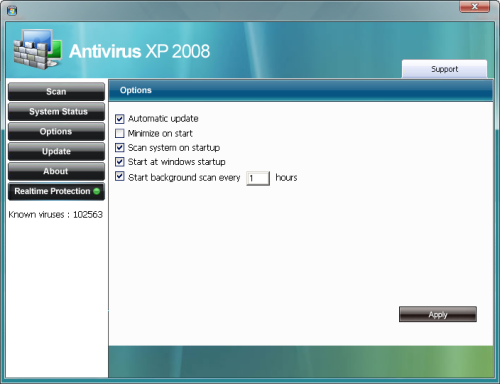Click the window icon in title bar

coord(12,11)
